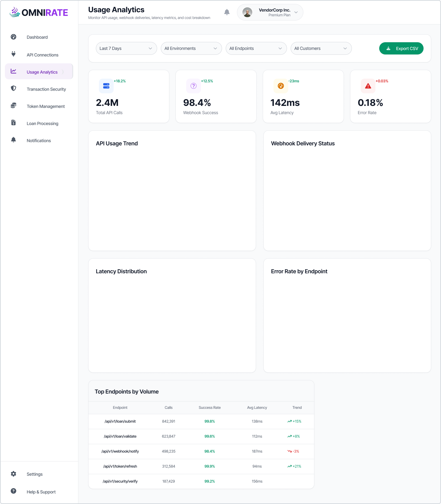
Task: Click the +18.2% change badge
Action: 120,81
